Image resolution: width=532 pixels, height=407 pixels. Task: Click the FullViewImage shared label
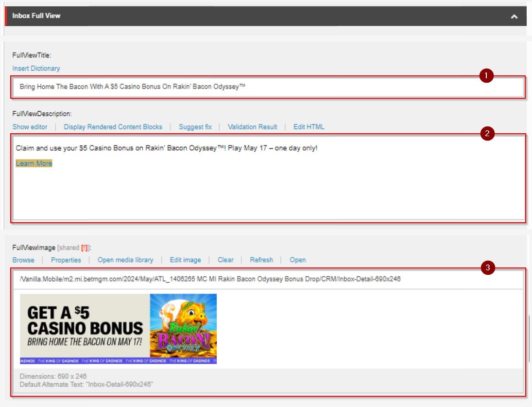[51, 248]
